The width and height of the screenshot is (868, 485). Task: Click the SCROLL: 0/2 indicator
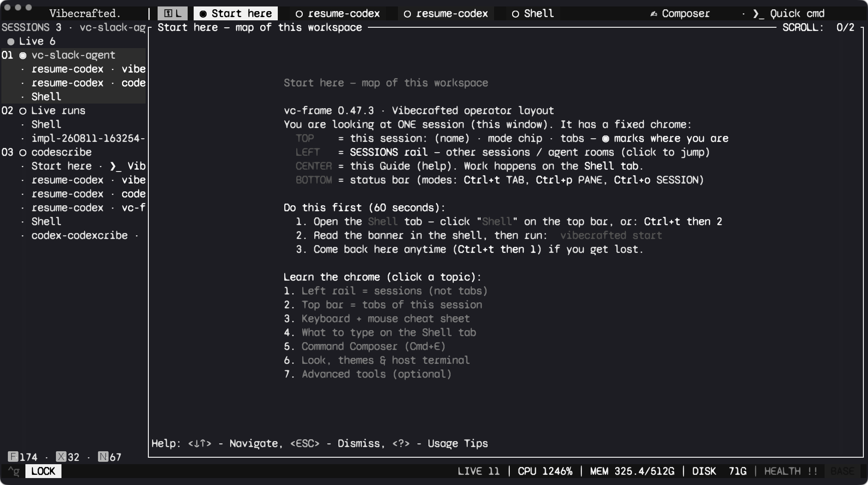[818, 27]
